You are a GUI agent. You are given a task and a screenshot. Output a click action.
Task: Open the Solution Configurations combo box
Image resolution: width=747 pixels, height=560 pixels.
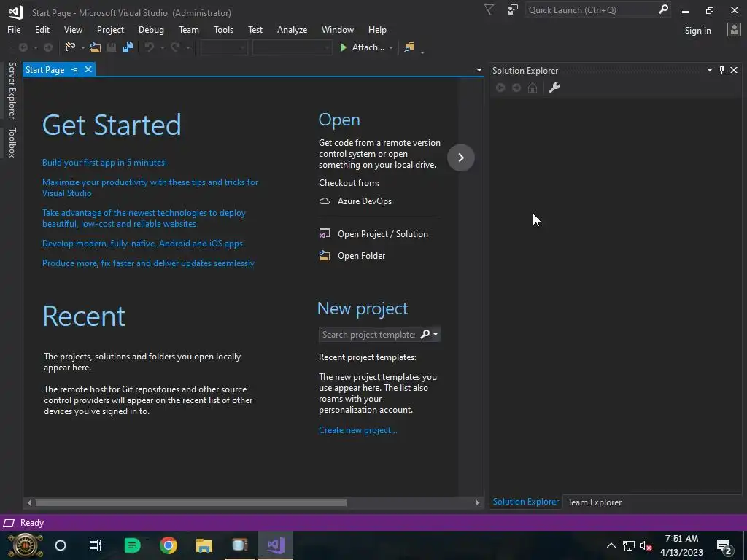[224, 47]
